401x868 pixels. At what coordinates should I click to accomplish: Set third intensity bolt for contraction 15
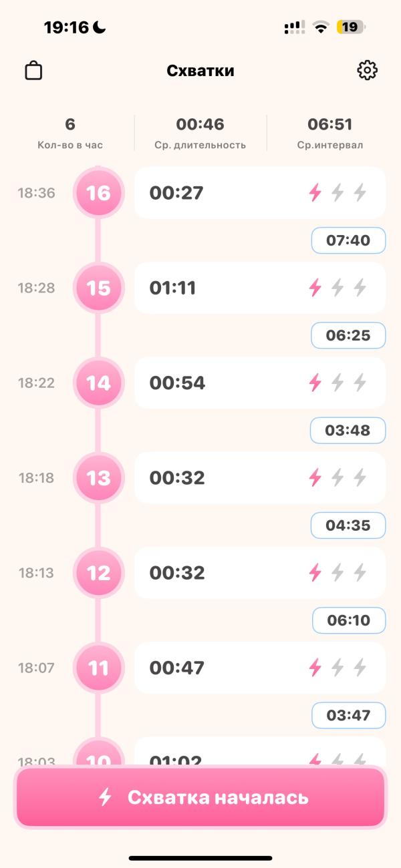pos(360,288)
